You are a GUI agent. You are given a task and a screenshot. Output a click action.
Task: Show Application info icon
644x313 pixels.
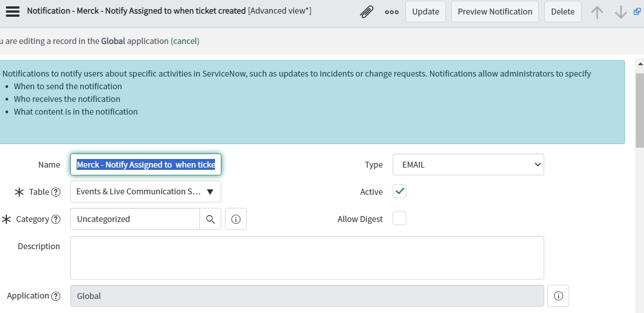pos(558,296)
